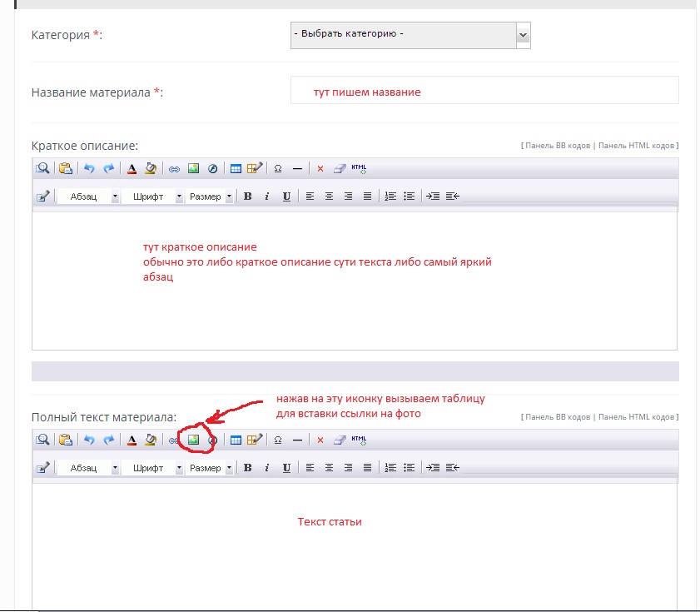Choose background highlight color in short description editor
The width and height of the screenshot is (700, 612).
click(151, 168)
